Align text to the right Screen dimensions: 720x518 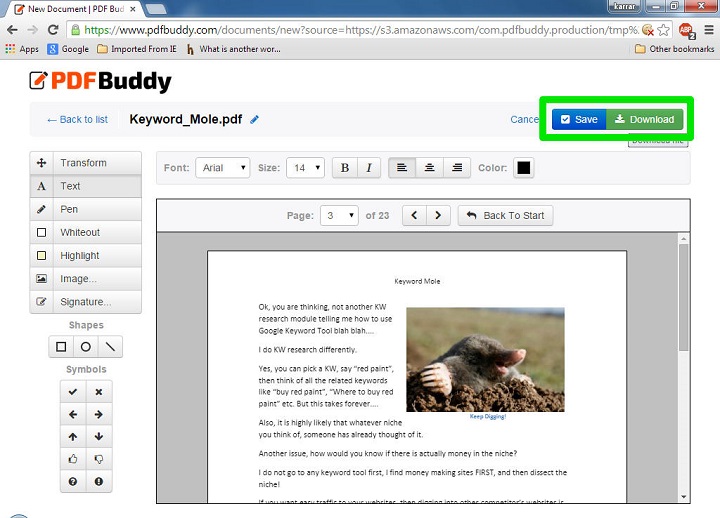(x=457, y=168)
